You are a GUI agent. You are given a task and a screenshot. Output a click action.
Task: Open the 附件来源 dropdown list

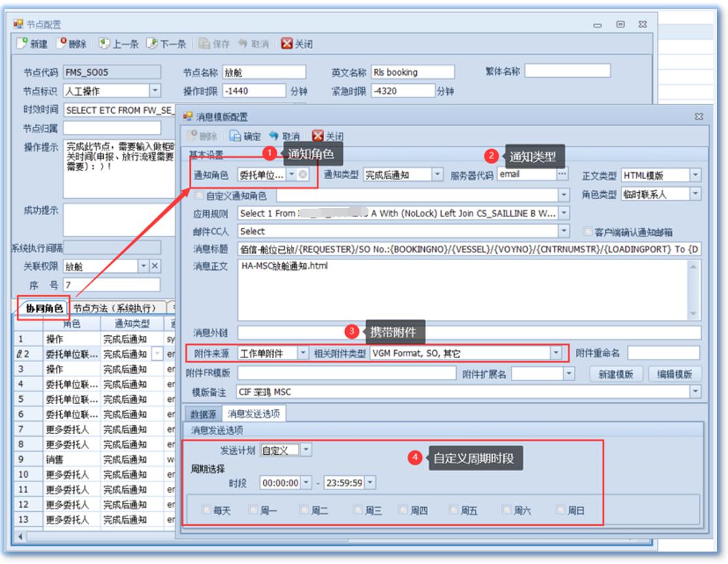pyautogui.click(x=303, y=353)
